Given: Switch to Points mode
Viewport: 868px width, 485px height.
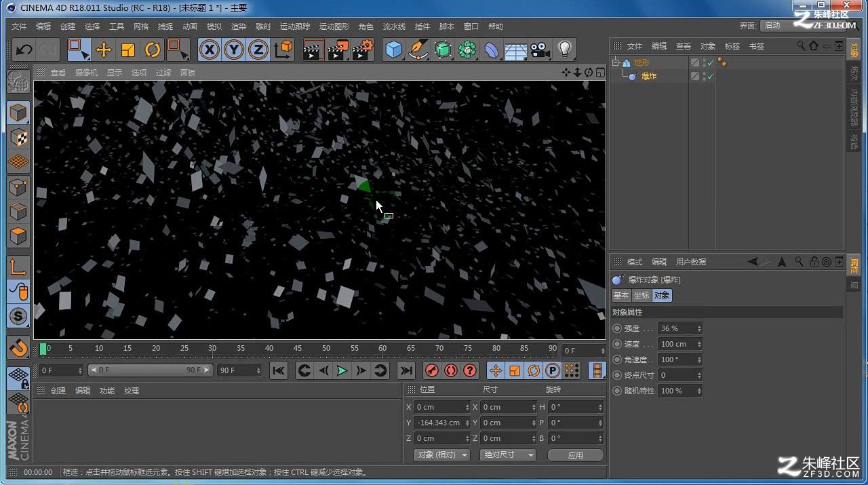Looking at the screenshot, I should tap(18, 187).
